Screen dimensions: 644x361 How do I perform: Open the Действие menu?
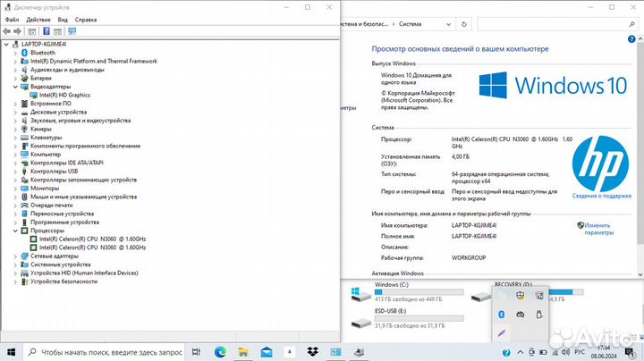click(38, 20)
